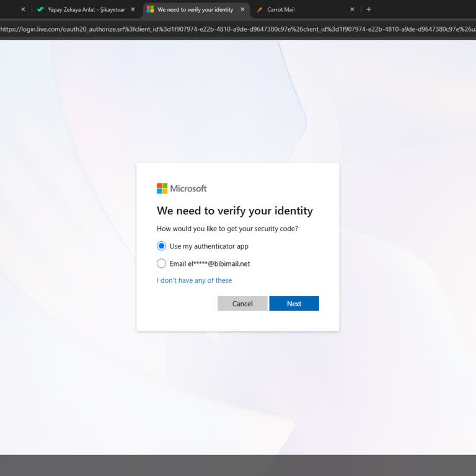The image size is (476, 476).
Task: Click the text 'How would you like to get your security code?'
Action: [x=227, y=229]
